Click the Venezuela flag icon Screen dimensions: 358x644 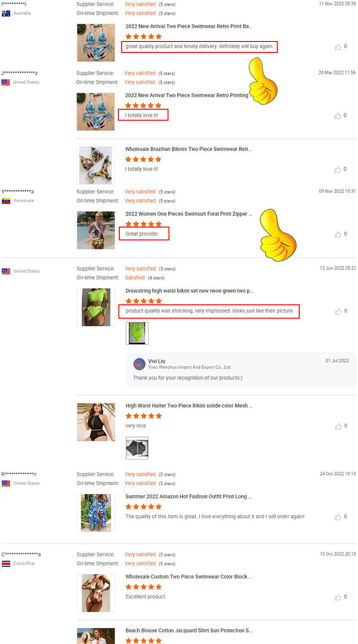[x=6, y=201]
